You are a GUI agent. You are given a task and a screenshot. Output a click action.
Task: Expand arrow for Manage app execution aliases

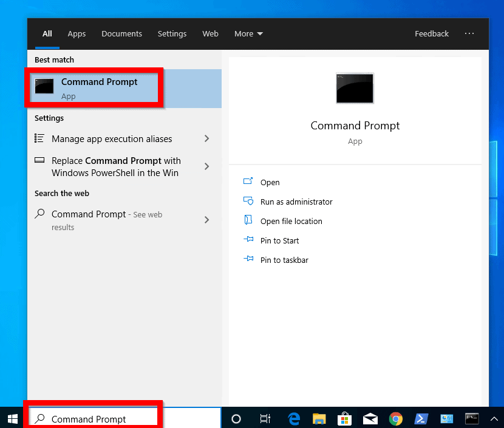click(x=206, y=138)
